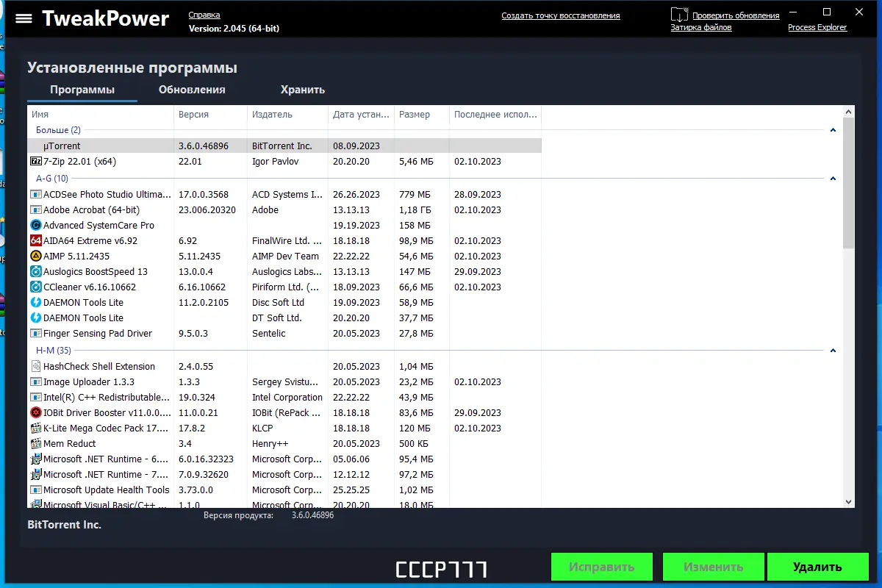Open the hamburger menu next to TweakPower
The width and height of the screenshot is (882, 588).
pos(24,18)
